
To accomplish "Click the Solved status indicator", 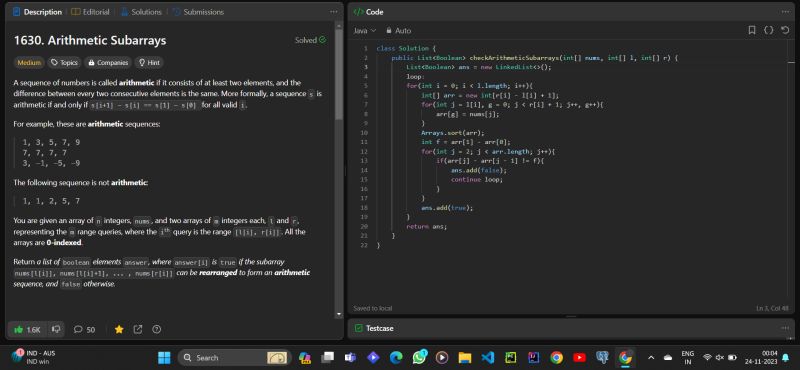I will coord(310,40).
